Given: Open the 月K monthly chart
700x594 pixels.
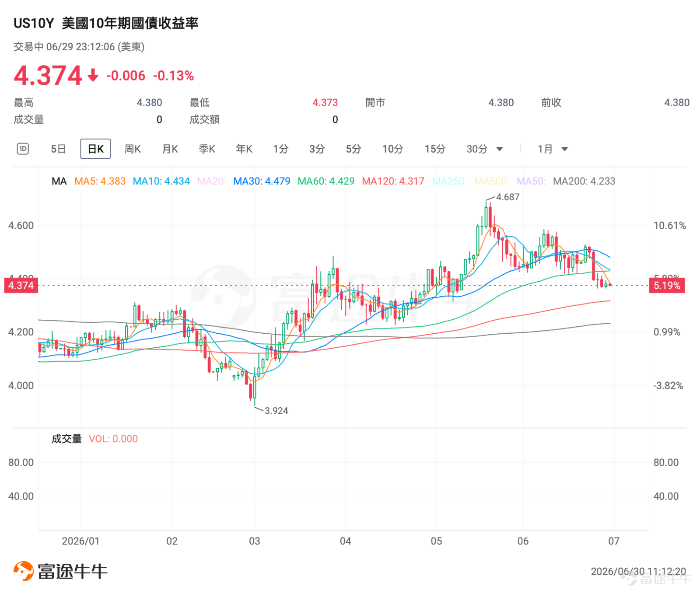Looking at the screenshot, I should click(x=170, y=149).
